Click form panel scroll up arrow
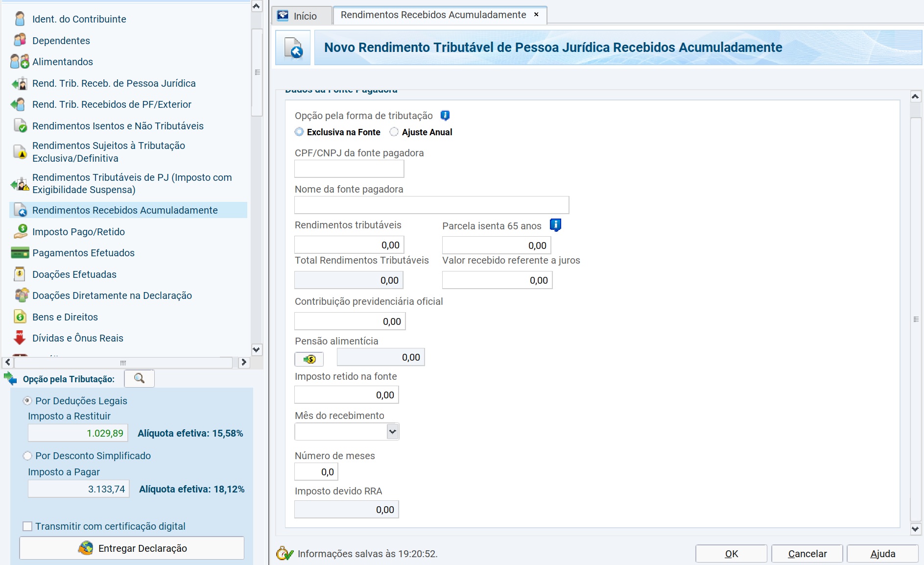Screen dimensions: 924x565 click(x=915, y=97)
